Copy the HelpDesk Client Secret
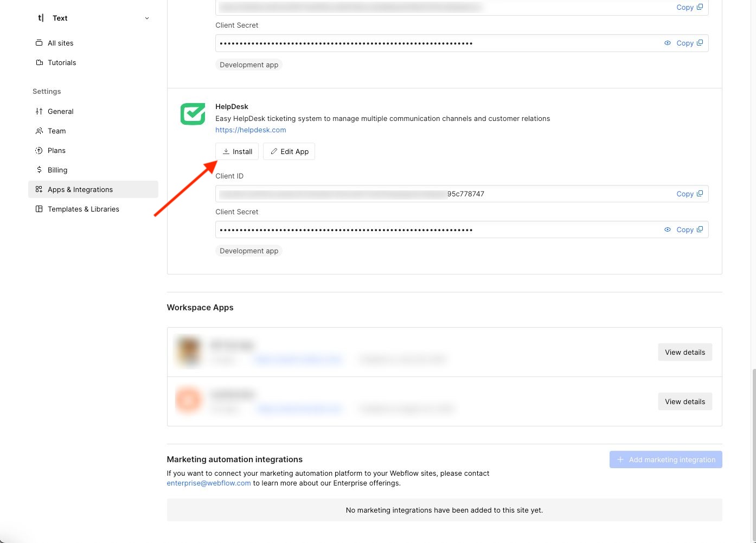756x543 pixels. [689, 229]
